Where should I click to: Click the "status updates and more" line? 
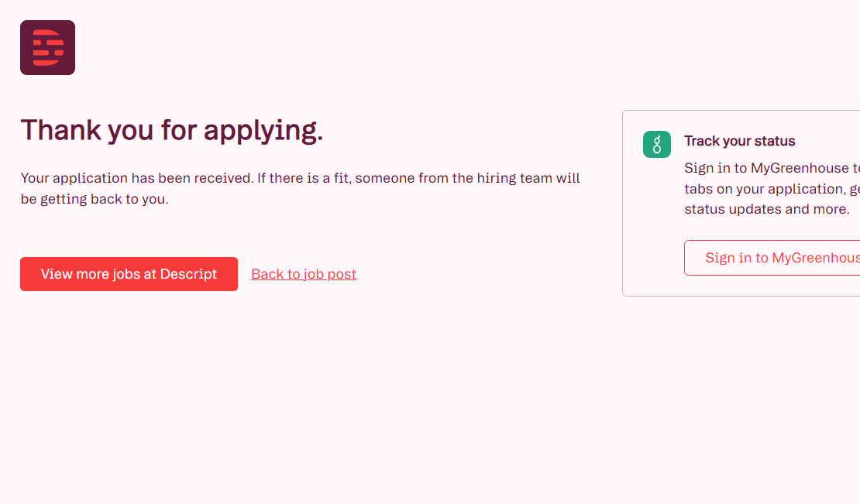click(x=766, y=209)
